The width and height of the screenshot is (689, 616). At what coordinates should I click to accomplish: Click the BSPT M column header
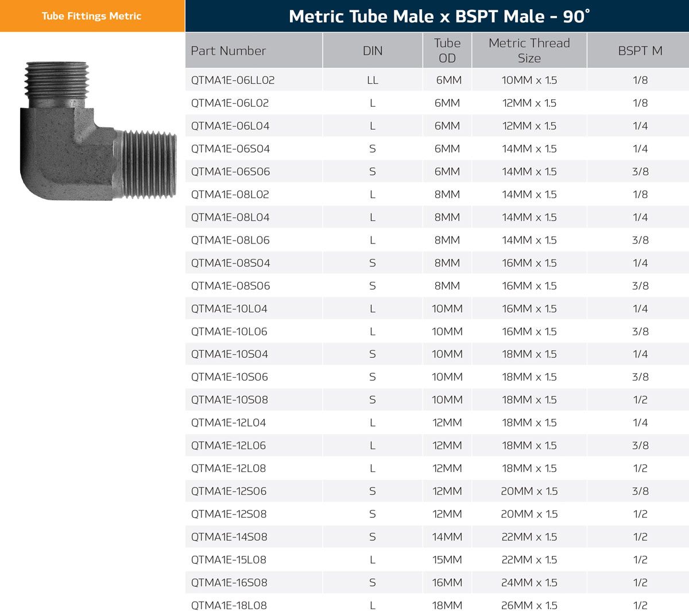(x=640, y=51)
